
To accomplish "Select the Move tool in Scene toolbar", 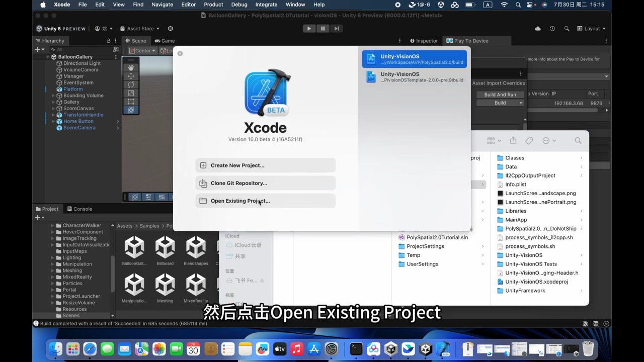I will pos(131,76).
